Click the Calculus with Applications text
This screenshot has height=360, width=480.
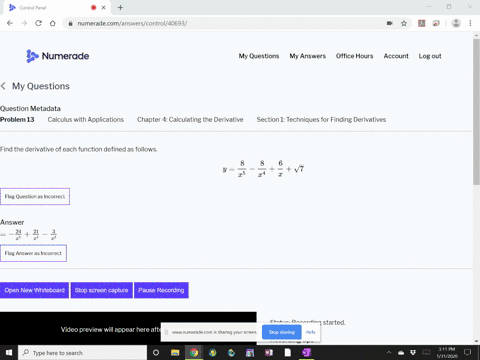pyautogui.click(x=85, y=119)
